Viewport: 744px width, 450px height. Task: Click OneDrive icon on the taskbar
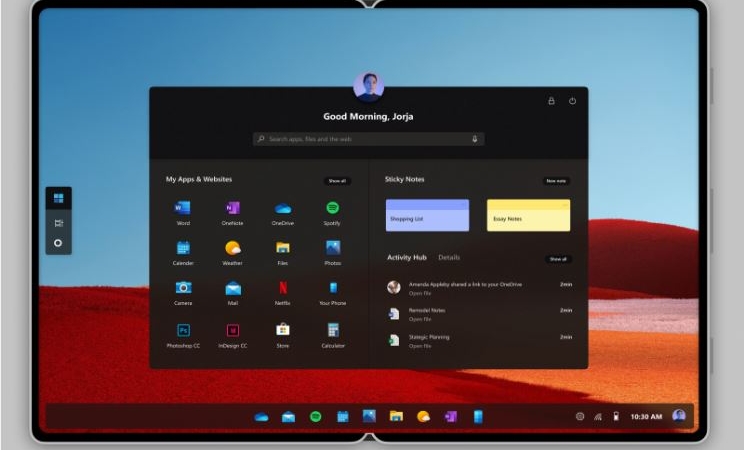click(x=261, y=417)
